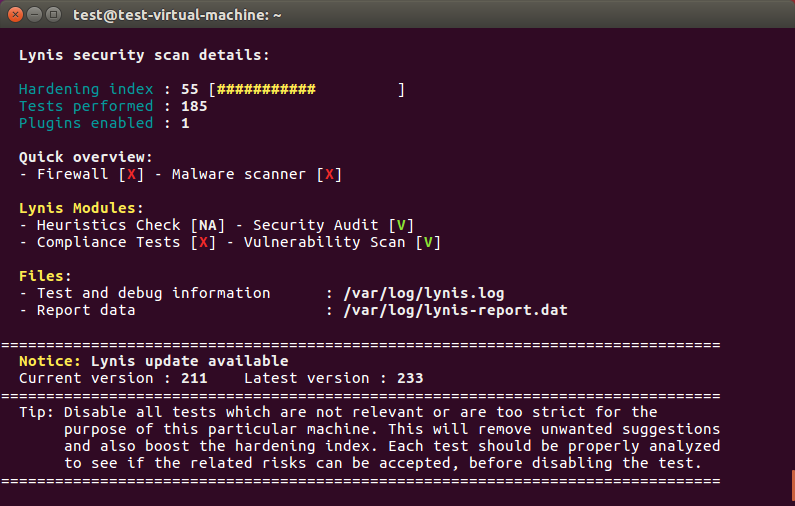
Task: Click the /var/log/lynis.log file path
Action: coord(422,293)
